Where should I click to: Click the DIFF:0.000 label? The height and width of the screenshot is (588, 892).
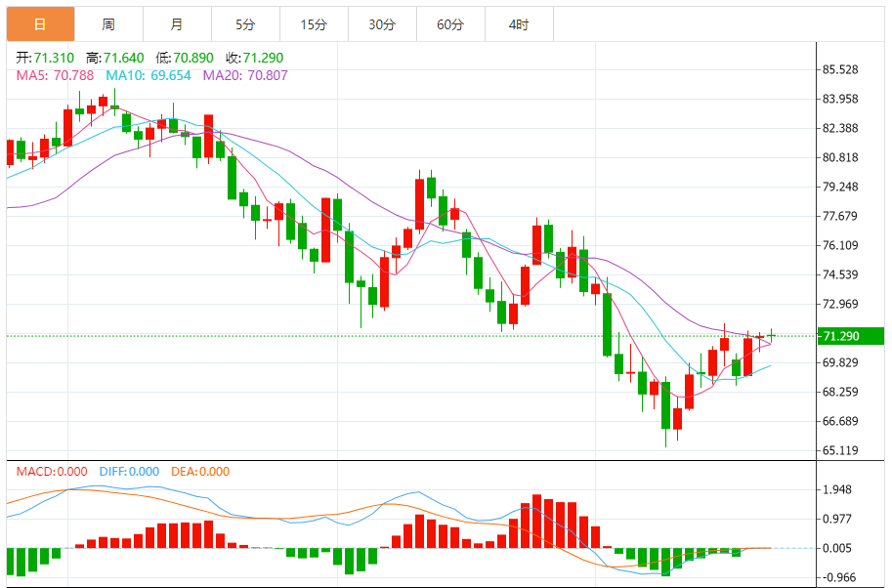129,472
